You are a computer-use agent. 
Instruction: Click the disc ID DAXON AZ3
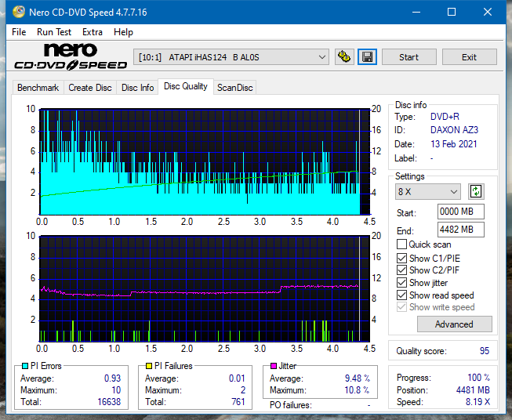[454, 130]
